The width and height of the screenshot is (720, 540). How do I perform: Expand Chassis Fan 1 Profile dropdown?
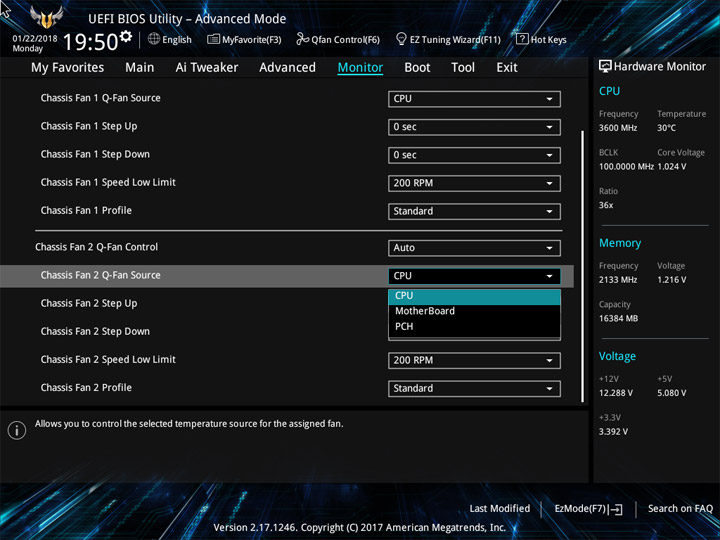click(474, 211)
